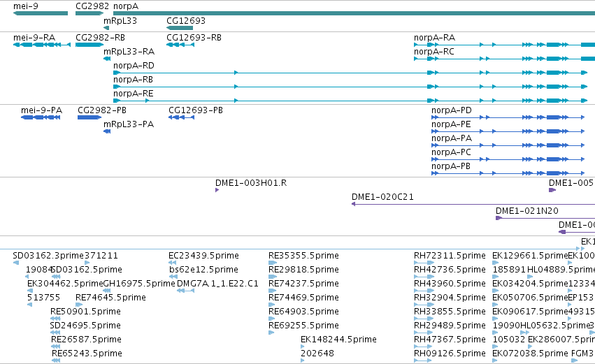Select the RE69255.5prime EST label
This screenshot has height=364, width=595.
tap(303, 326)
